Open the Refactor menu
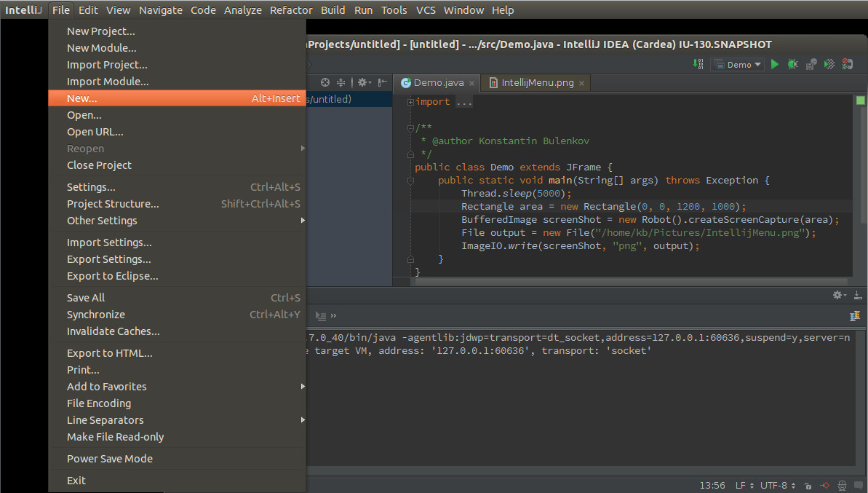868x493 pixels. click(291, 10)
